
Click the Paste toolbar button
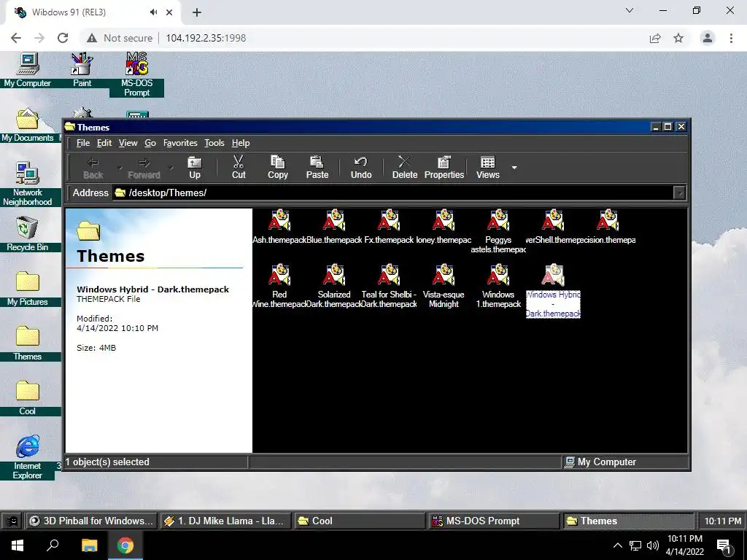tap(317, 167)
